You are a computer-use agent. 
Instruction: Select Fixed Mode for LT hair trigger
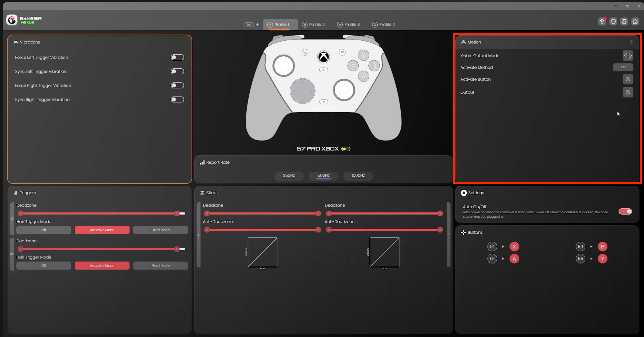click(x=160, y=230)
